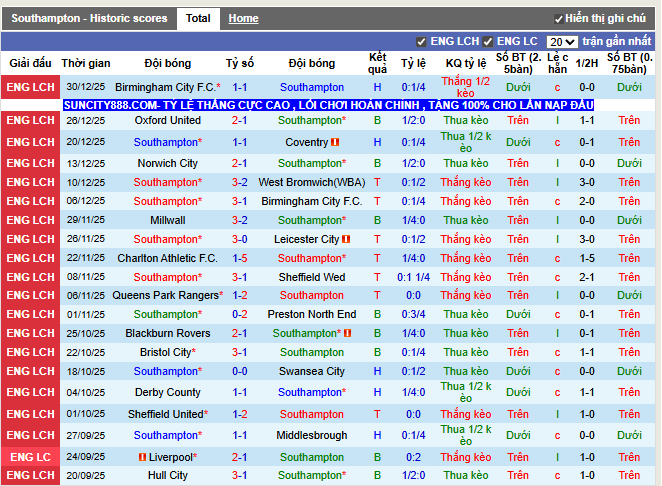
Task: Select the date 10/12/25 cell
Action: (x=86, y=182)
